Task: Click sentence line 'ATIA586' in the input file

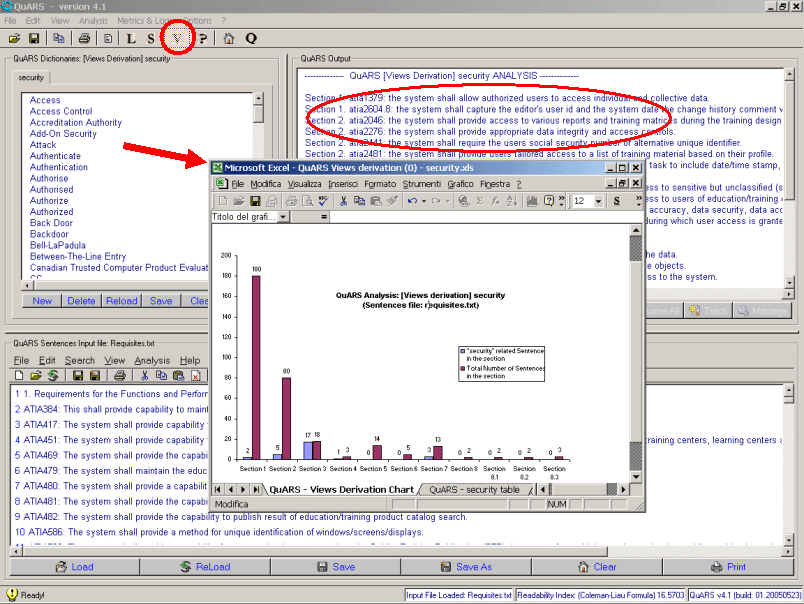Action: [219, 532]
